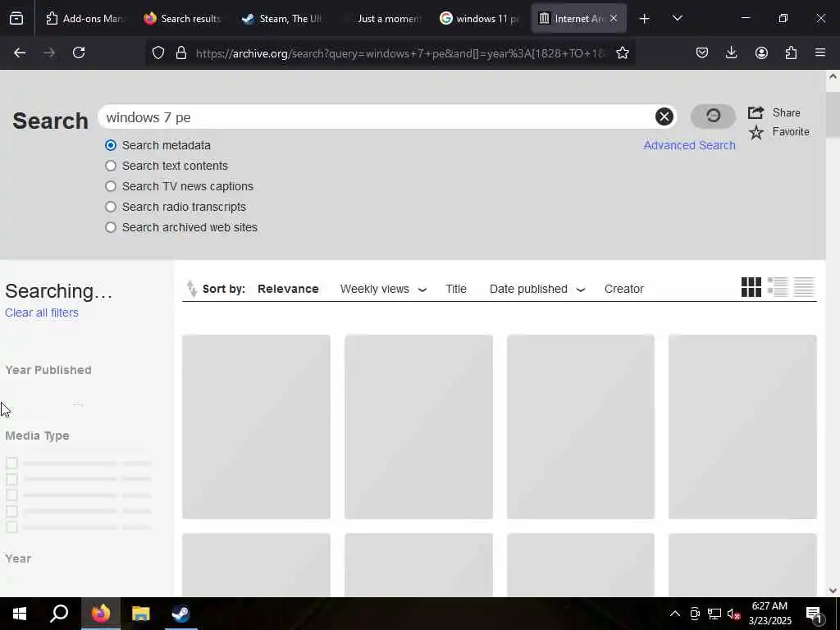The image size is (840, 630).
Task: Select Search archived web sites option
Action: (111, 227)
